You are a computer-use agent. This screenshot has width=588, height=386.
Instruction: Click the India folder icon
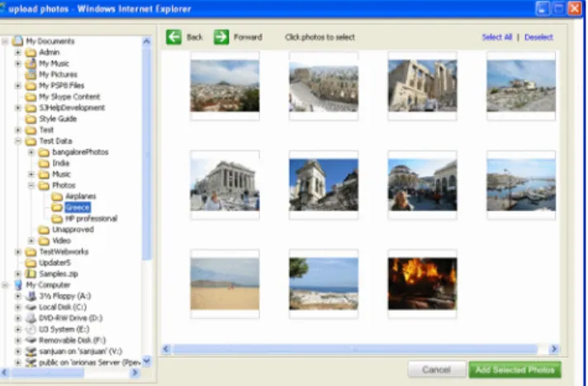point(44,164)
